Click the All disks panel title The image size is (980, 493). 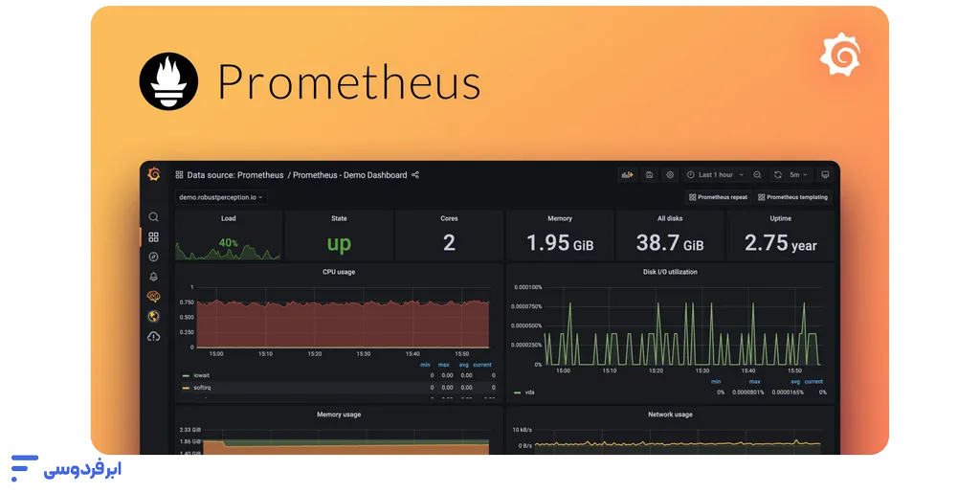click(x=670, y=218)
